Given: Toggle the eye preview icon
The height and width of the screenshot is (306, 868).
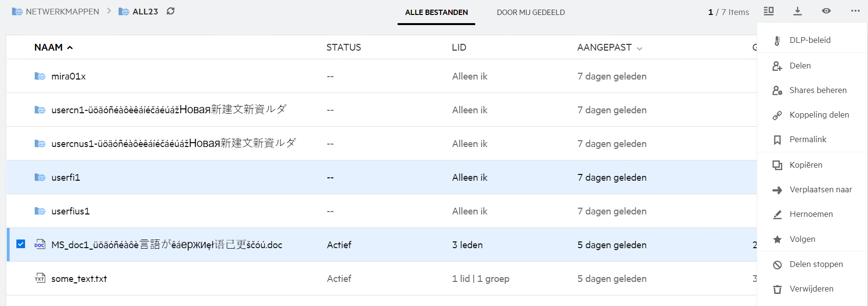Looking at the screenshot, I should point(826,11).
